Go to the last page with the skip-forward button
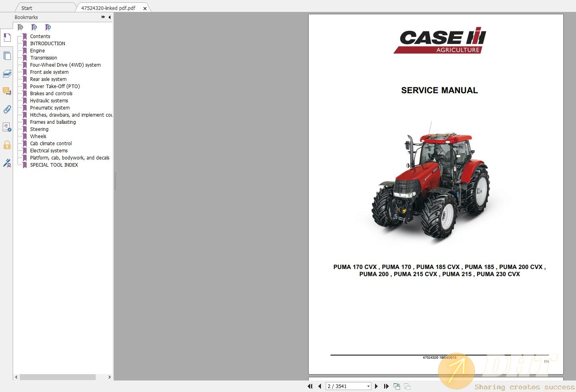 point(386,386)
